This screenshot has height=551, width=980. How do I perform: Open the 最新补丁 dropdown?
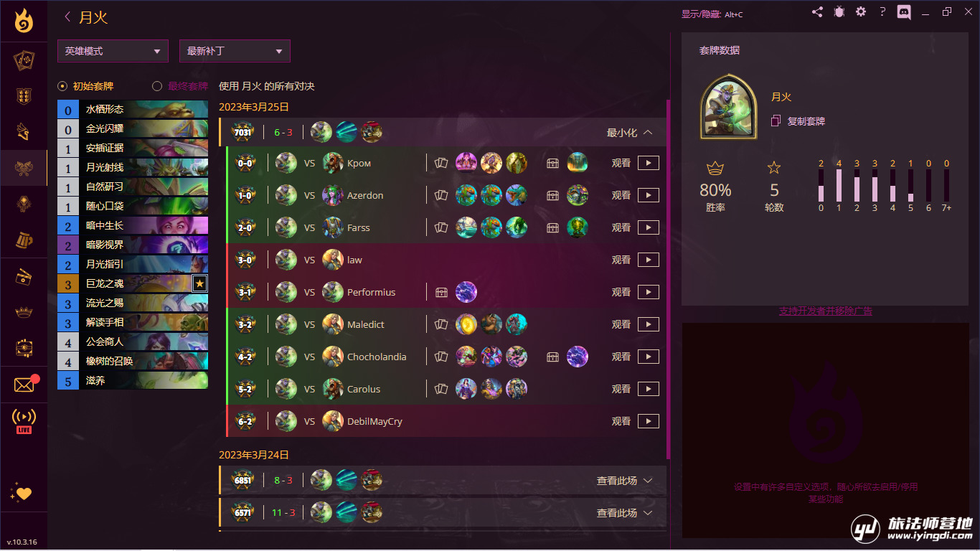[235, 51]
